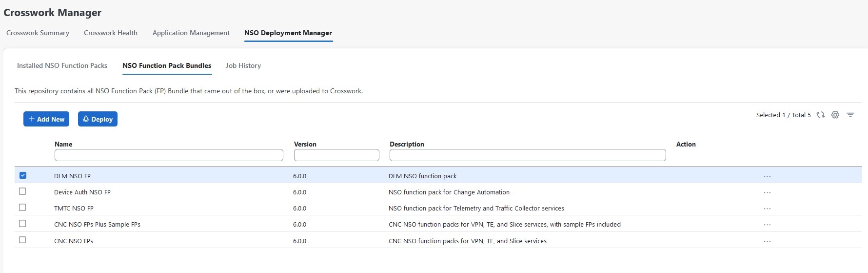The height and width of the screenshot is (273, 868).
Task: Click the Deploy button
Action: (x=98, y=119)
